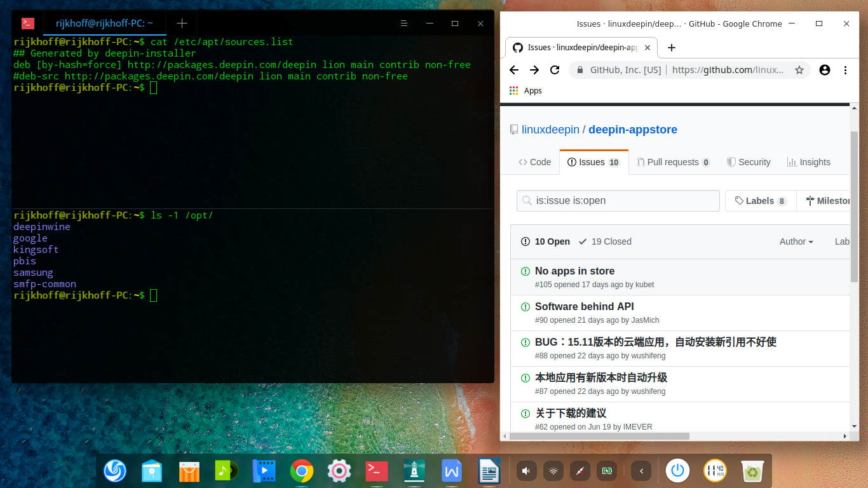868x488 pixels.
Task: Close the Issues GitHub tab
Action: tap(648, 48)
